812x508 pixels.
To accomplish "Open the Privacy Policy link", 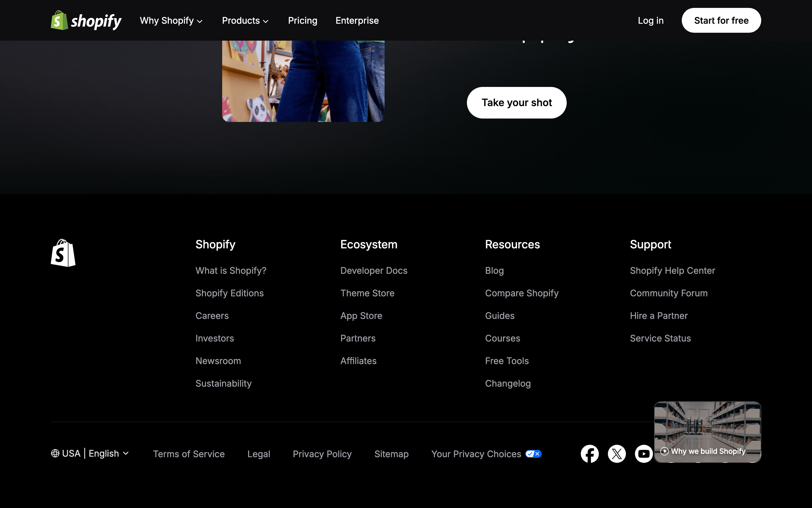I will [x=322, y=454].
